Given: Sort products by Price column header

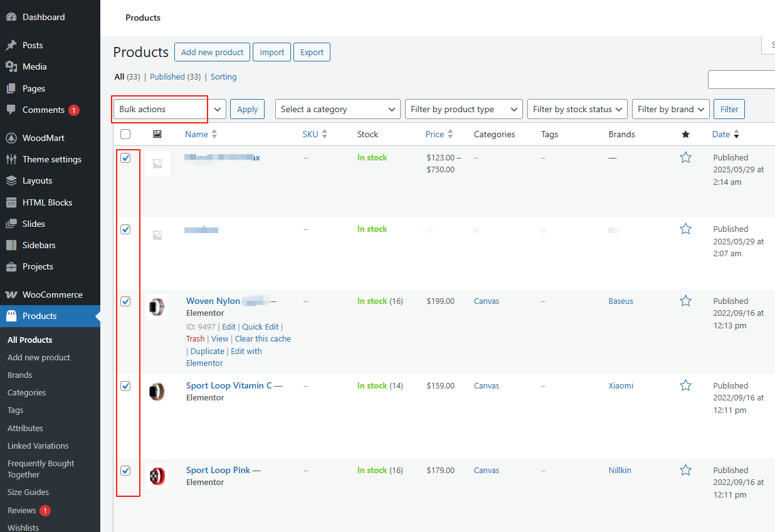Looking at the screenshot, I should coord(435,134).
